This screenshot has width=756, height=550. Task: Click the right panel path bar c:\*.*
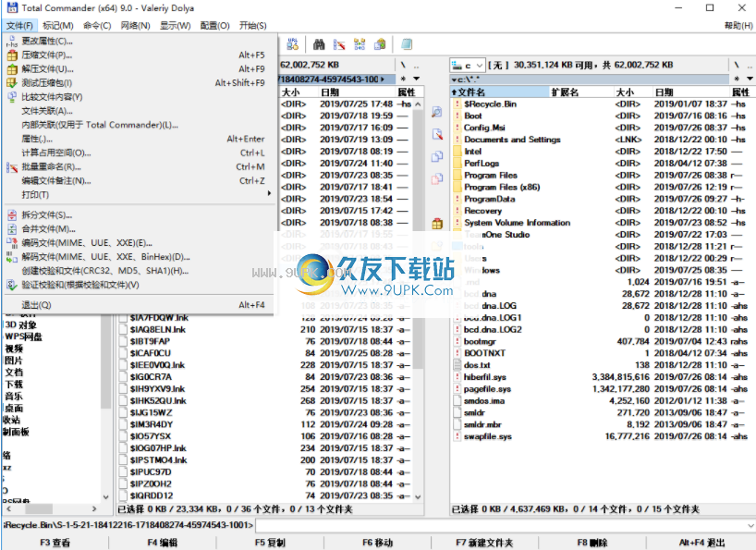point(590,79)
